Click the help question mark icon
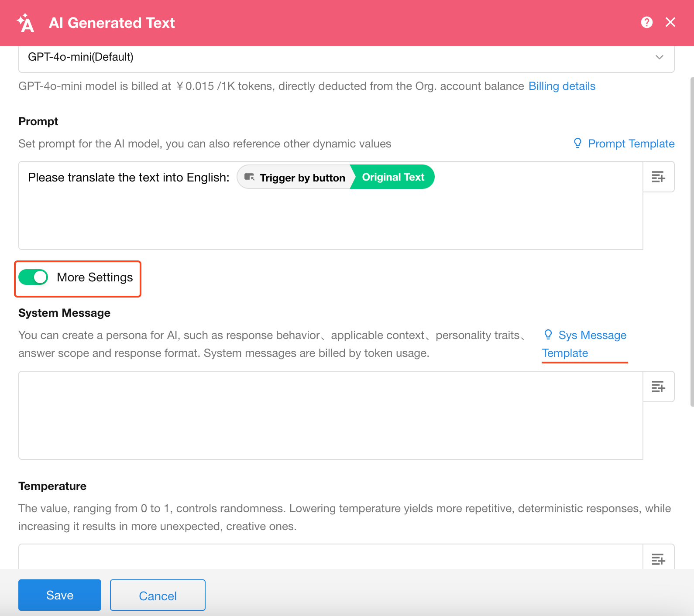This screenshot has height=616, width=694. pyautogui.click(x=647, y=22)
